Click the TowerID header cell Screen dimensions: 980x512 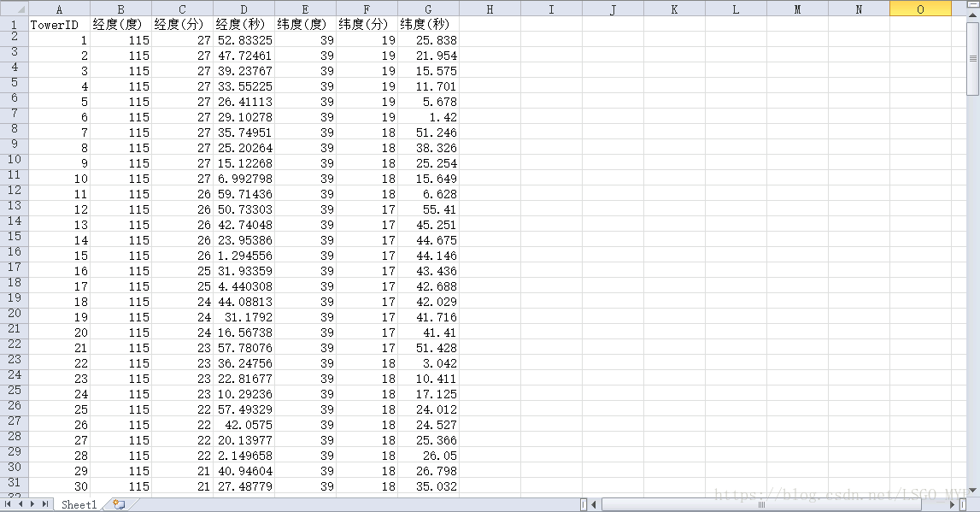click(59, 25)
